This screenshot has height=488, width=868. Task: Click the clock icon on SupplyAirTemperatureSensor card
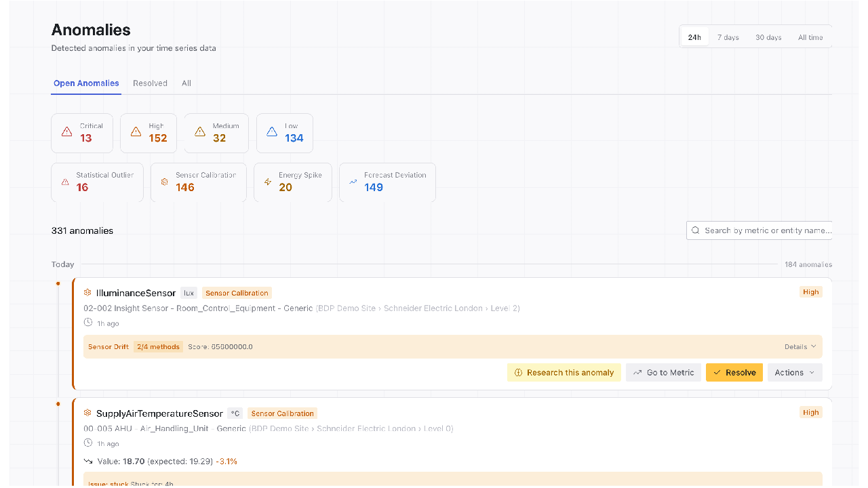tap(88, 443)
